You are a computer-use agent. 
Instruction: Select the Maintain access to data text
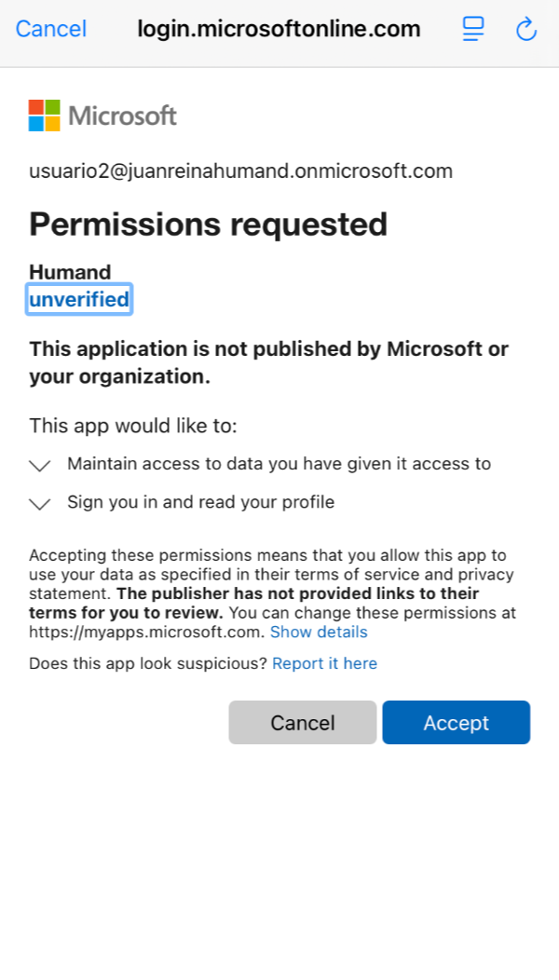coord(279,464)
